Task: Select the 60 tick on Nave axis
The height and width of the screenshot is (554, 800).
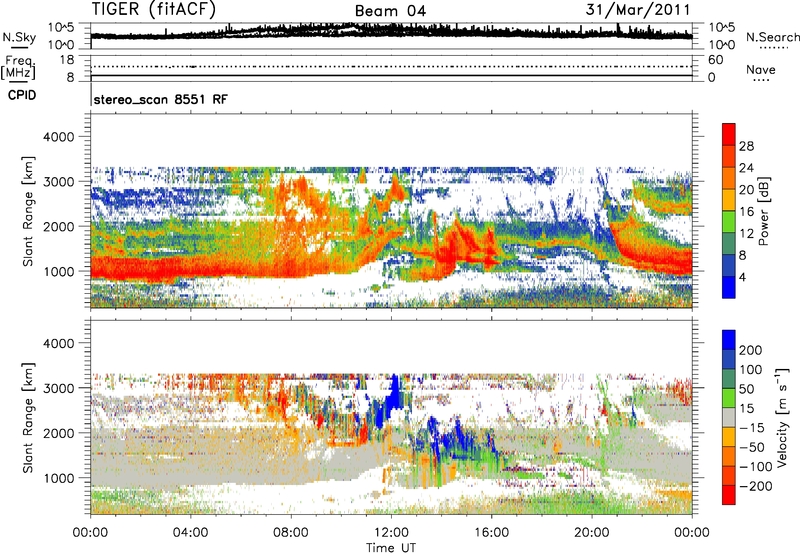Action: coord(715,60)
